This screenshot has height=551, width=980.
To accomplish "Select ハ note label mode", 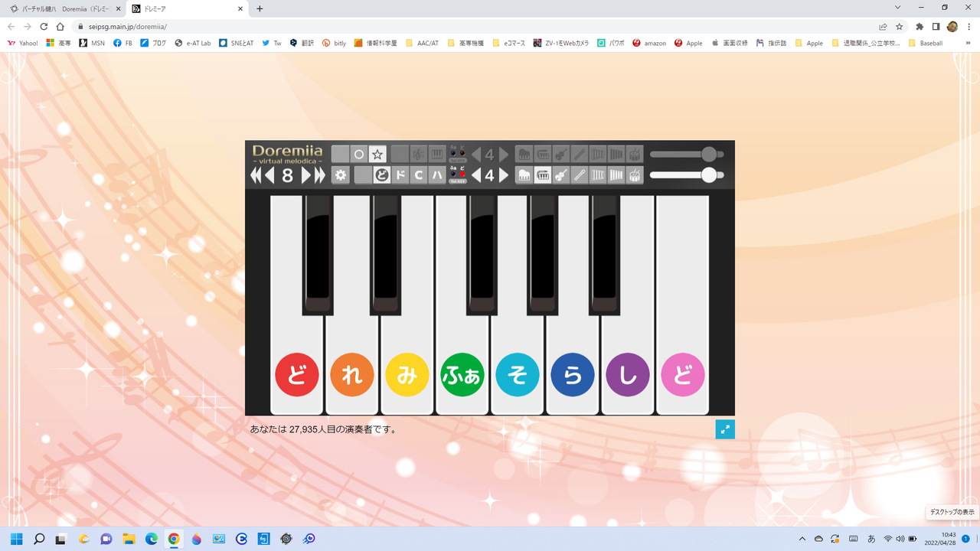I will tap(437, 175).
